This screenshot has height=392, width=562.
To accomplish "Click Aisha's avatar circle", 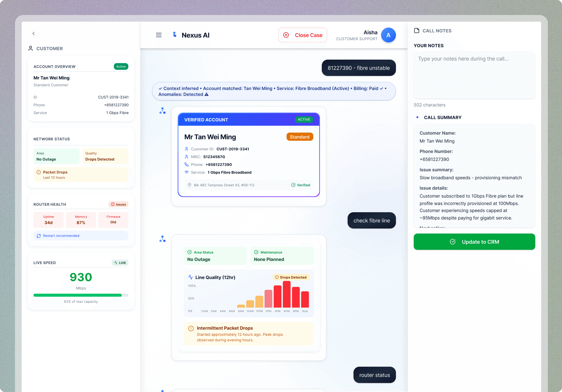I will 388,35.
